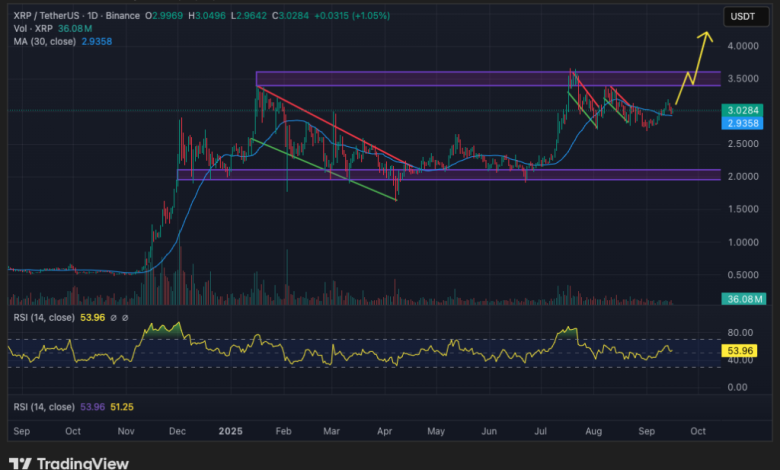Click the 36.08M volume axis label
Screen dimensions: 780x470
pyautogui.click(x=744, y=297)
